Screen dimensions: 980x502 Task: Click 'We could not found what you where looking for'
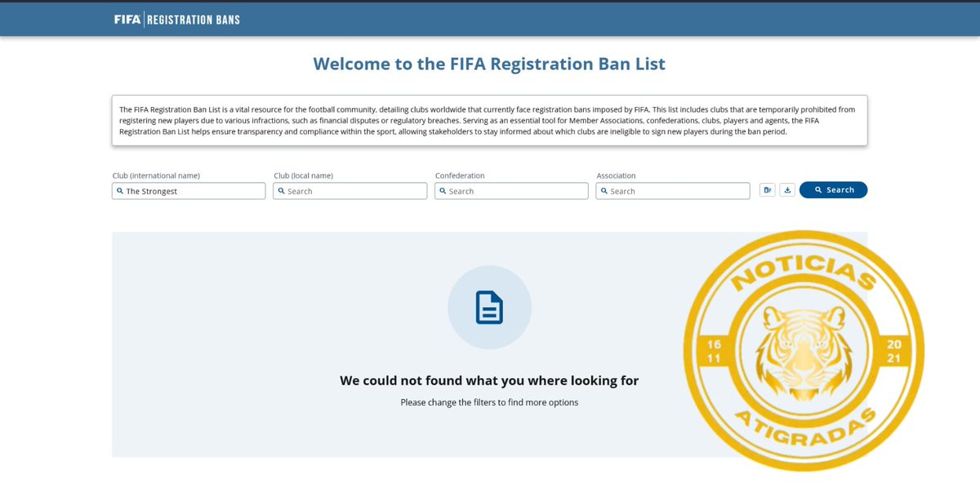coord(489,380)
